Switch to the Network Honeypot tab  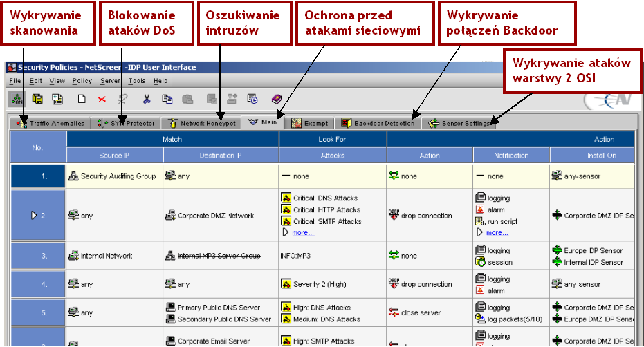pos(202,123)
